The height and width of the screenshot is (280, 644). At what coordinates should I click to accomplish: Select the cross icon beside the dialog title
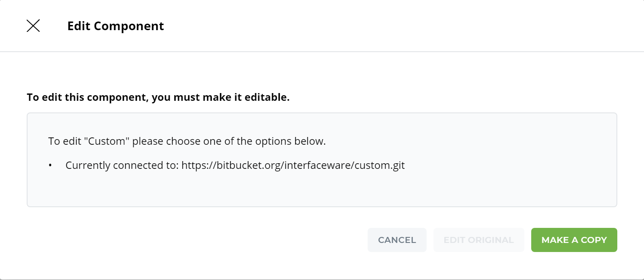point(33,26)
